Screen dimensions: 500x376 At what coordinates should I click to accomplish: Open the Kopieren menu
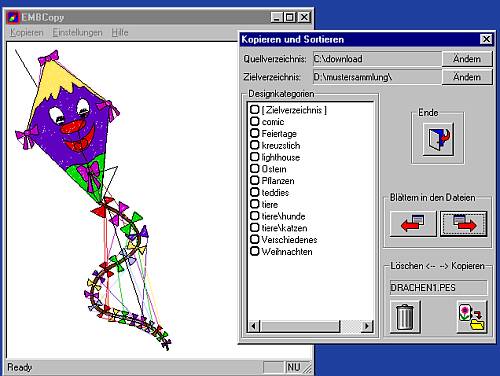[27, 33]
